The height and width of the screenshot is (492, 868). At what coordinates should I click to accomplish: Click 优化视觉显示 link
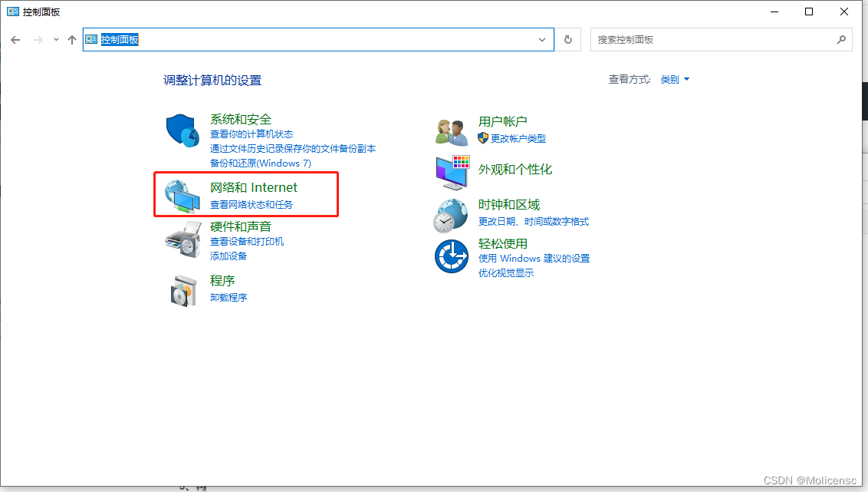pyautogui.click(x=506, y=272)
